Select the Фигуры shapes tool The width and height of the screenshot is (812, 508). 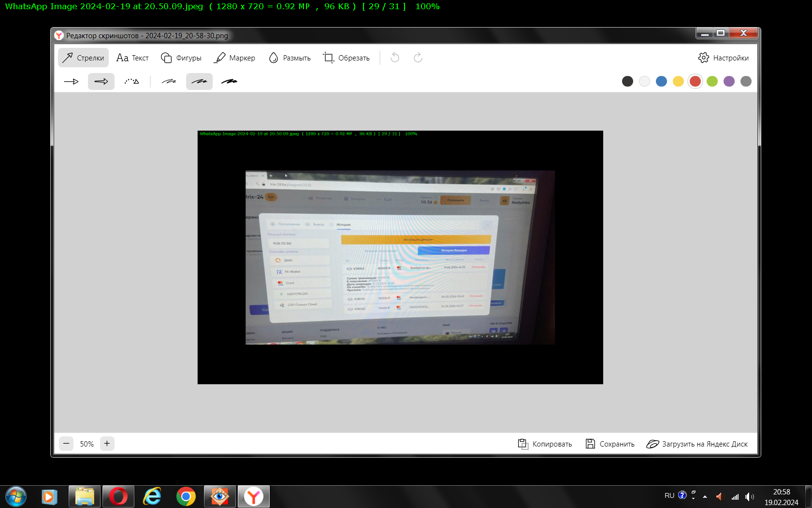pyautogui.click(x=181, y=58)
